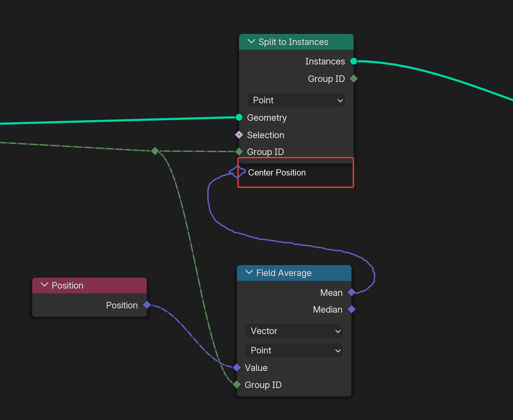Click the Geometry input socket
This screenshot has height=420, width=513.
coord(239,118)
